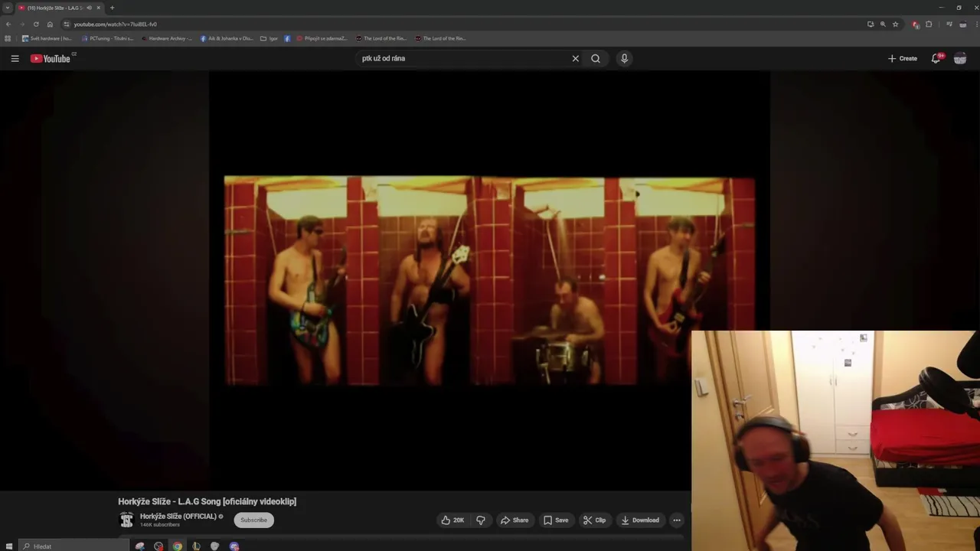
Task: Go forward in browser history
Action: [22, 24]
